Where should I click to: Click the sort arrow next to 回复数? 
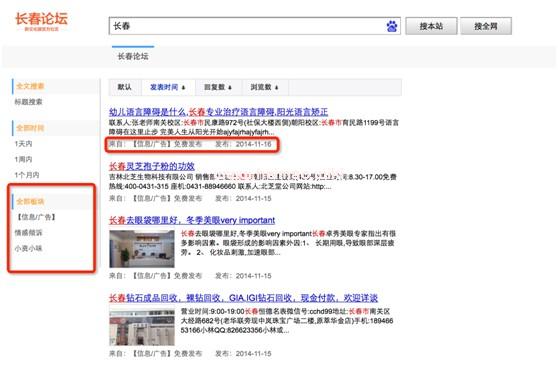pos(230,88)
